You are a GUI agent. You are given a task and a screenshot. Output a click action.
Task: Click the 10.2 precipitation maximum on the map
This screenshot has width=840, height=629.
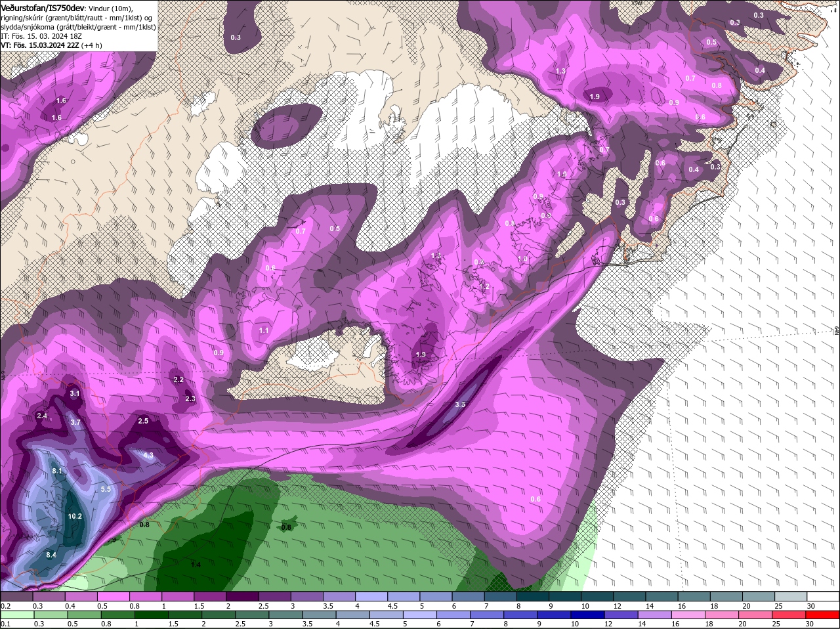tap(75, 517)
